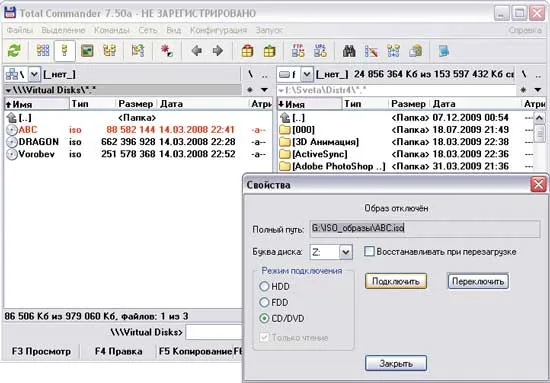The height and width of the screenshot is (383, 550).
Task: Click the 'F5 Копирование' button
Action: (x=195, y=351)
